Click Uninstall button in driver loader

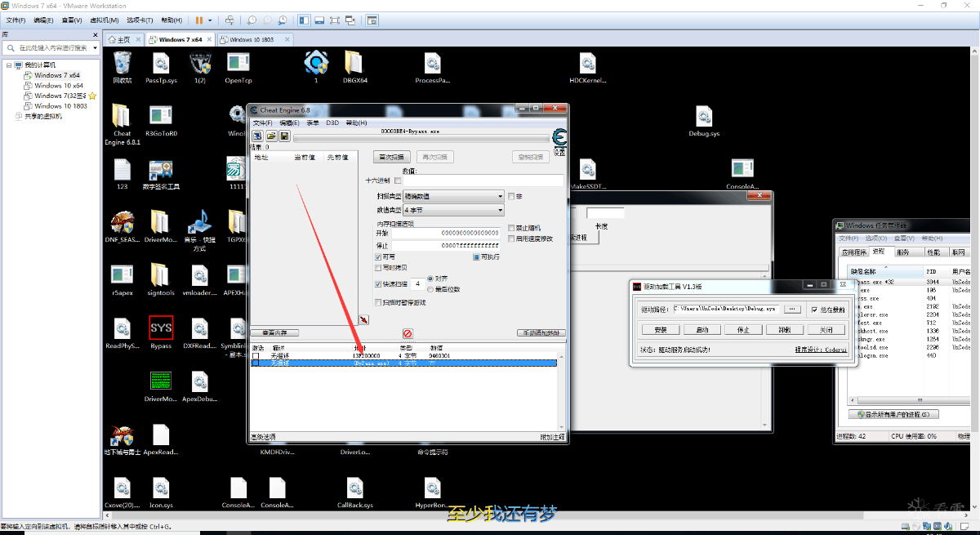point(785,330)
